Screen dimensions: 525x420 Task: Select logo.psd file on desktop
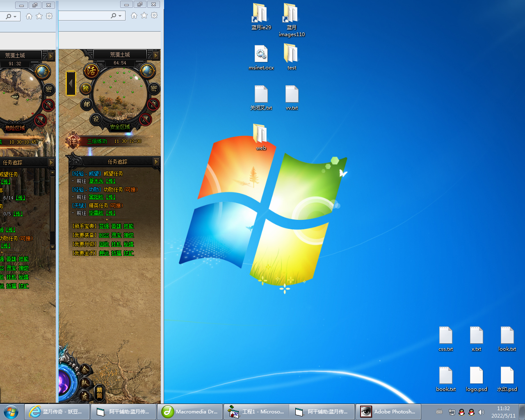coord(477,379)
